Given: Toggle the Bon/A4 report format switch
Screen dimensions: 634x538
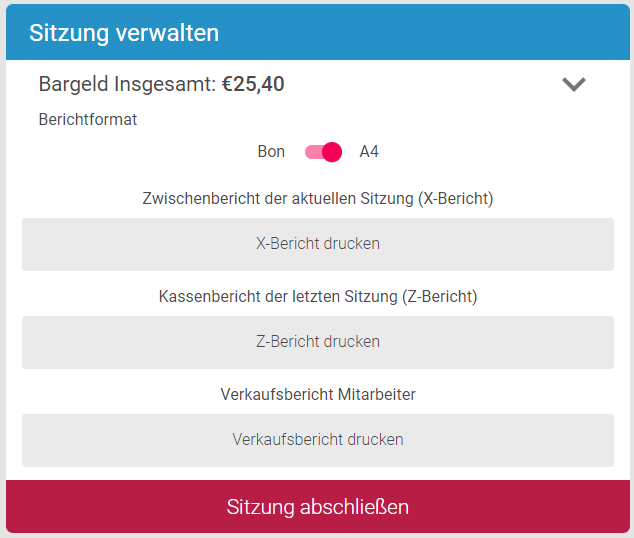Looking at the screenshot, I should click(x=323, y=152).
